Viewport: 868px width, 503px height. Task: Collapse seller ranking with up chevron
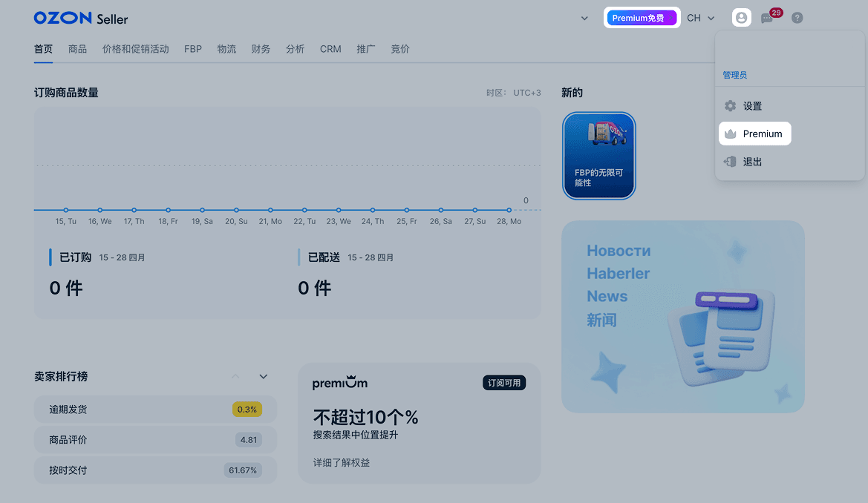(x=235, y=376)
